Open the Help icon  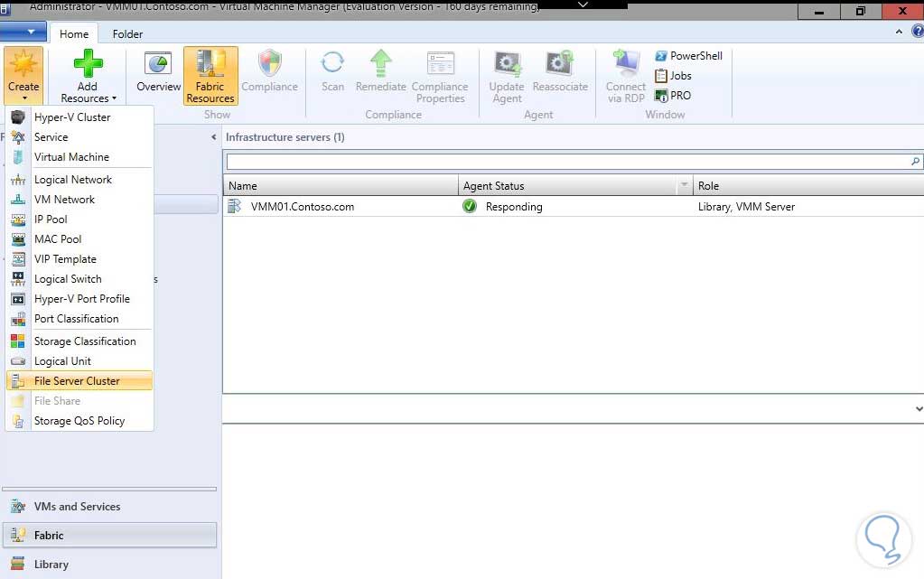(918, 32)
